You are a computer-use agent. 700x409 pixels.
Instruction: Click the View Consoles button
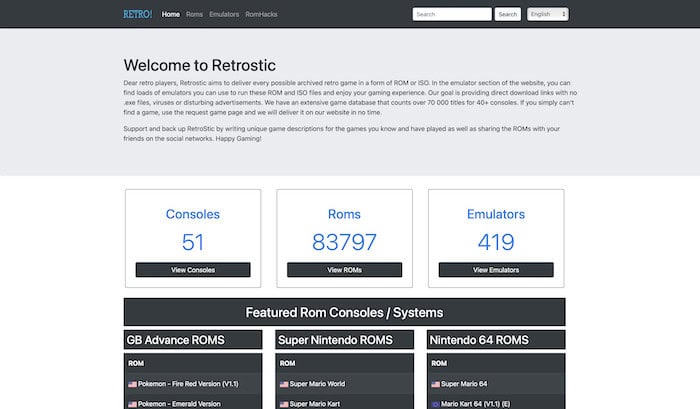[193, 270]
